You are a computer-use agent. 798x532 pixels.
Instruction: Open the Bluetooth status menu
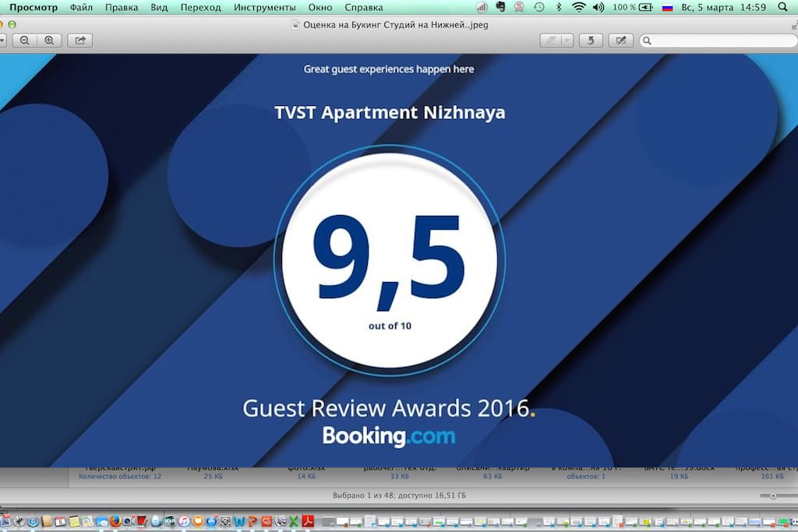[559, 7]
